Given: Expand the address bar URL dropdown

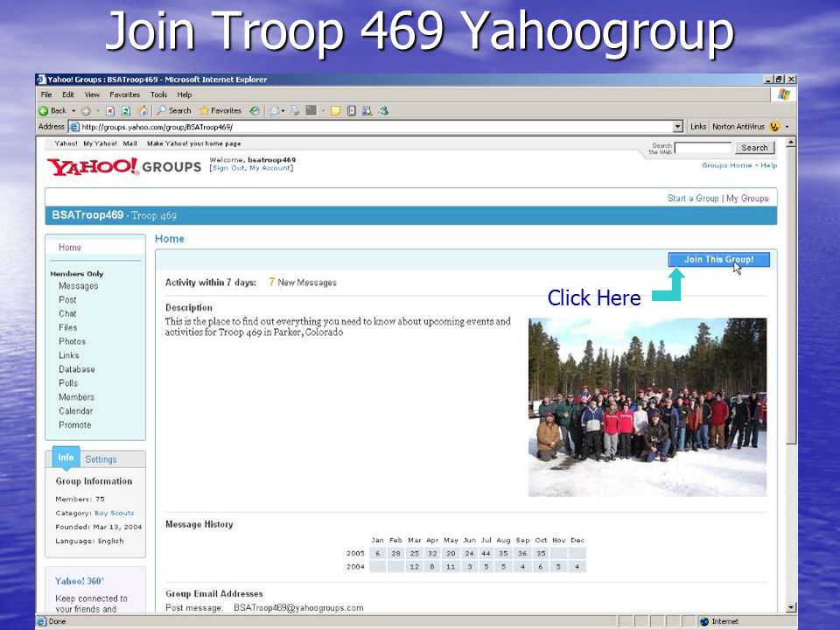Looking at the screenshot, I should click(x=677, y=126).
